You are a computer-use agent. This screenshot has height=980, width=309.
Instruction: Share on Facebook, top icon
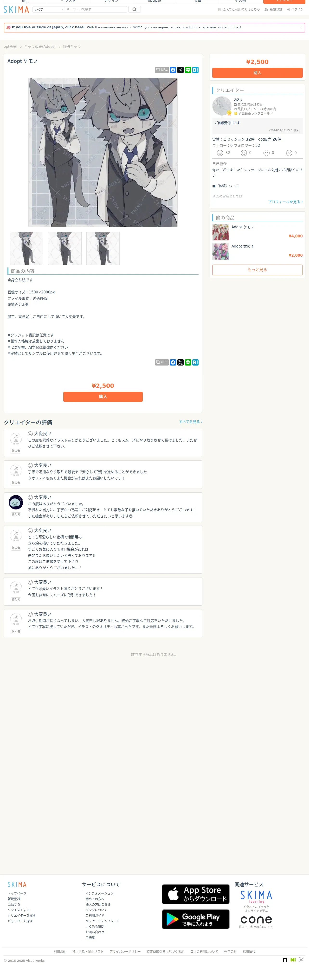(173, 70)
